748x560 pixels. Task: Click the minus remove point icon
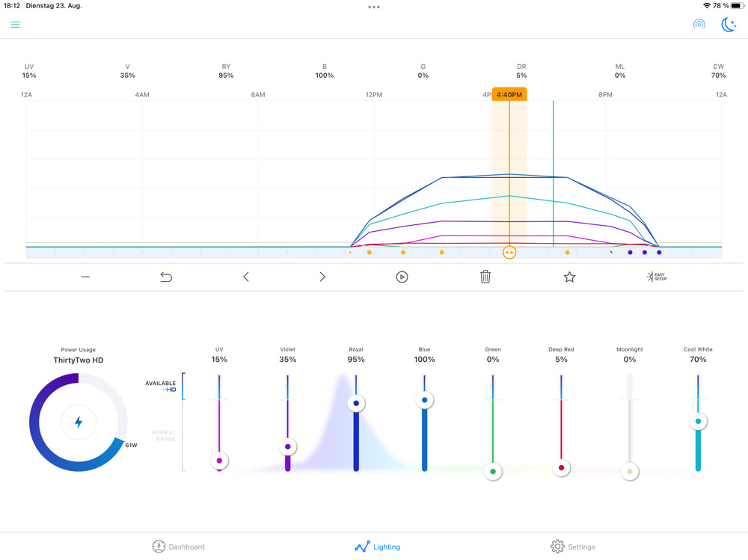coord(85,277)
